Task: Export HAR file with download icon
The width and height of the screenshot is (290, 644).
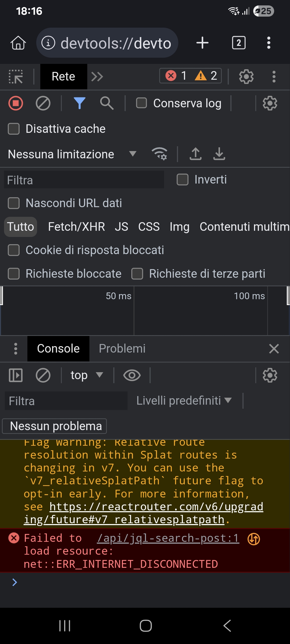Action: coord(219,154)
